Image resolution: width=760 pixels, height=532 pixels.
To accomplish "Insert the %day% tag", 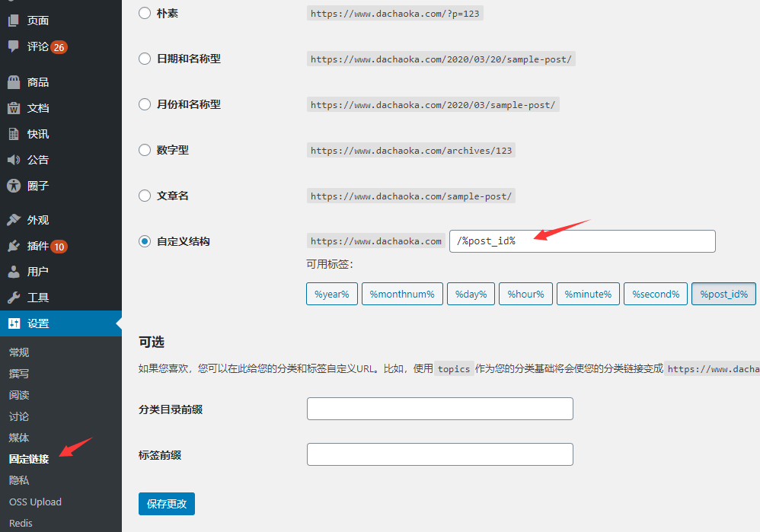I will pyautogui.click(x=471, y=294).
